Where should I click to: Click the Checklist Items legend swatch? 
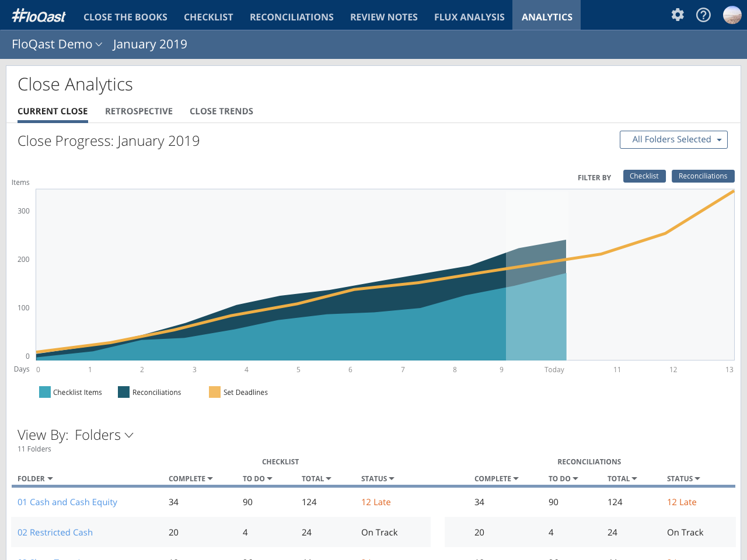(x=45, y=392)
